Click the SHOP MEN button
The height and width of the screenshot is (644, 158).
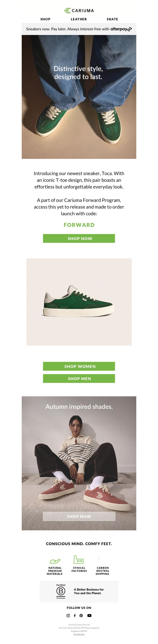click(x=79, y=378)
